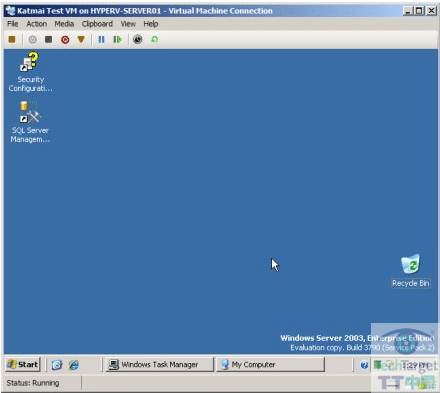Click the Reset toolbar icon
The image size is (440, 393).
pos(117,39)
